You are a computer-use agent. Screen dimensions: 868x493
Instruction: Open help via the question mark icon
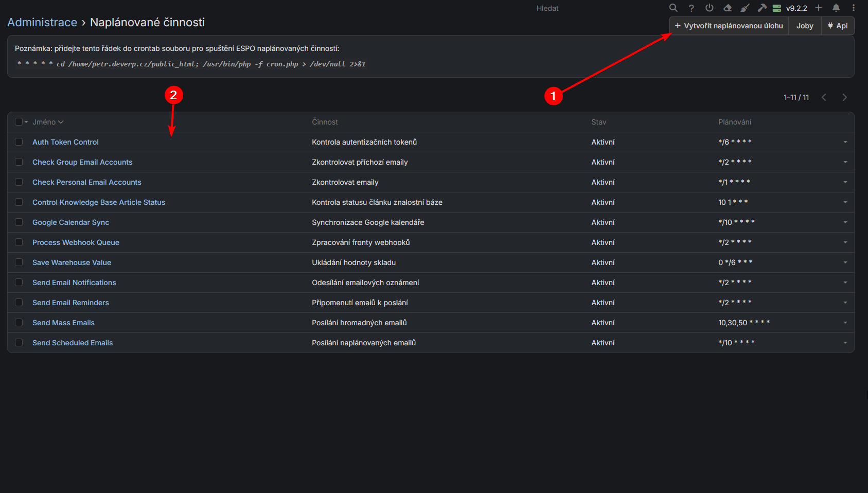692,8
